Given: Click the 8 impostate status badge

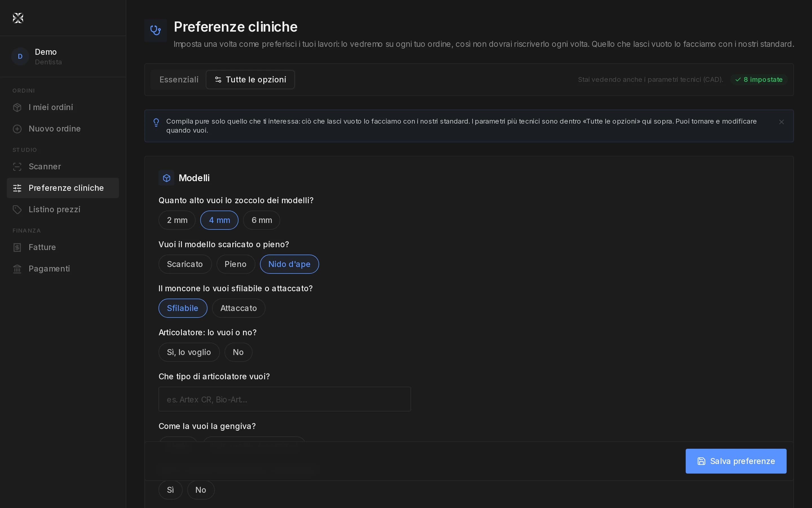Looking at the screenshot, I should [x=759, y=80].
